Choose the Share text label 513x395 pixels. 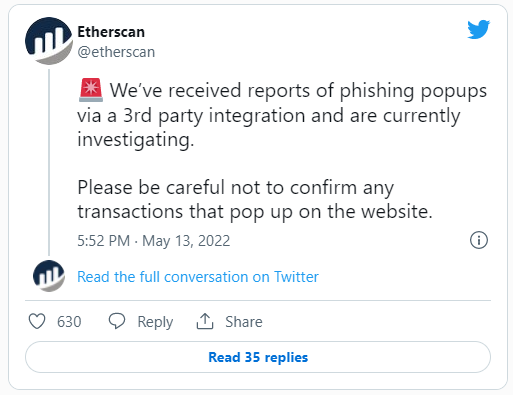244,322
